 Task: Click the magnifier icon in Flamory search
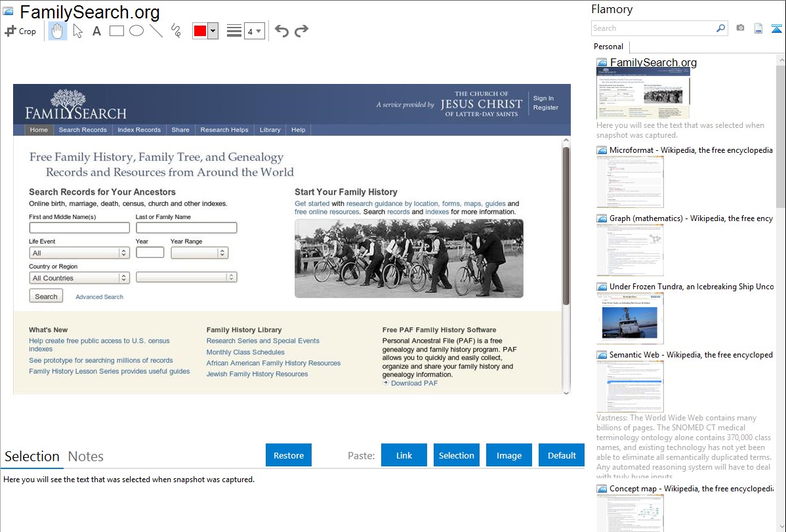[720, 28]
